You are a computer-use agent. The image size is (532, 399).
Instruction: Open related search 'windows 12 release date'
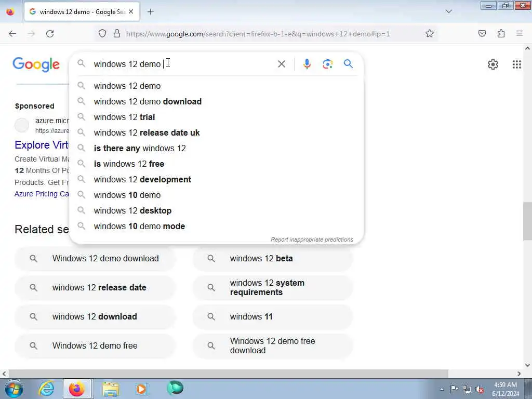[95, 288]
